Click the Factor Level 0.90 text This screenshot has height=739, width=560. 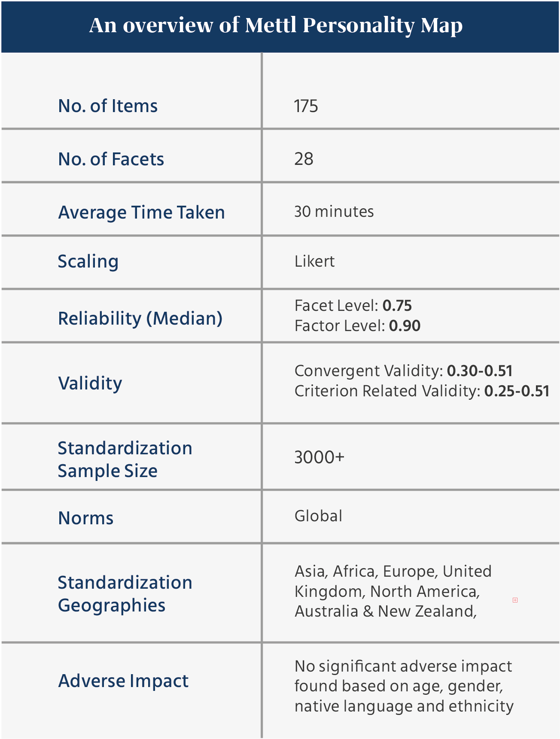357,326
